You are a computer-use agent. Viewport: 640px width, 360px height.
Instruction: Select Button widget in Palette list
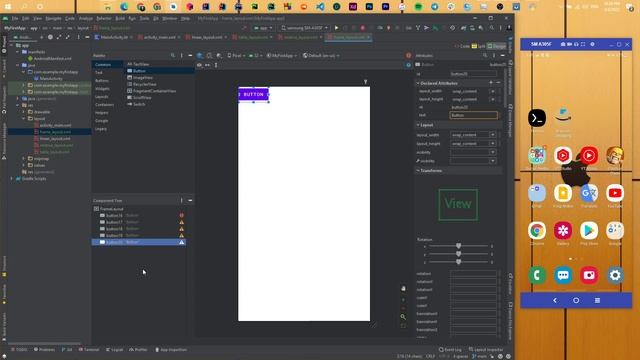[x=160, y=71]
